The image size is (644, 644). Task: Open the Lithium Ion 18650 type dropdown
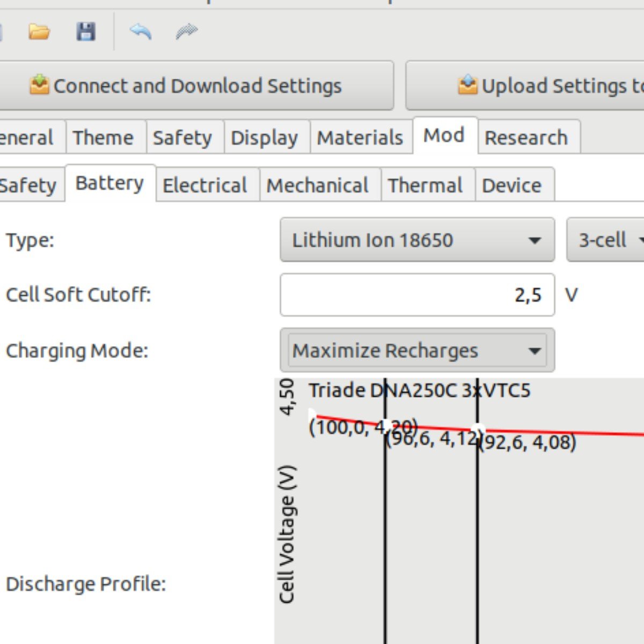point(417,240)
